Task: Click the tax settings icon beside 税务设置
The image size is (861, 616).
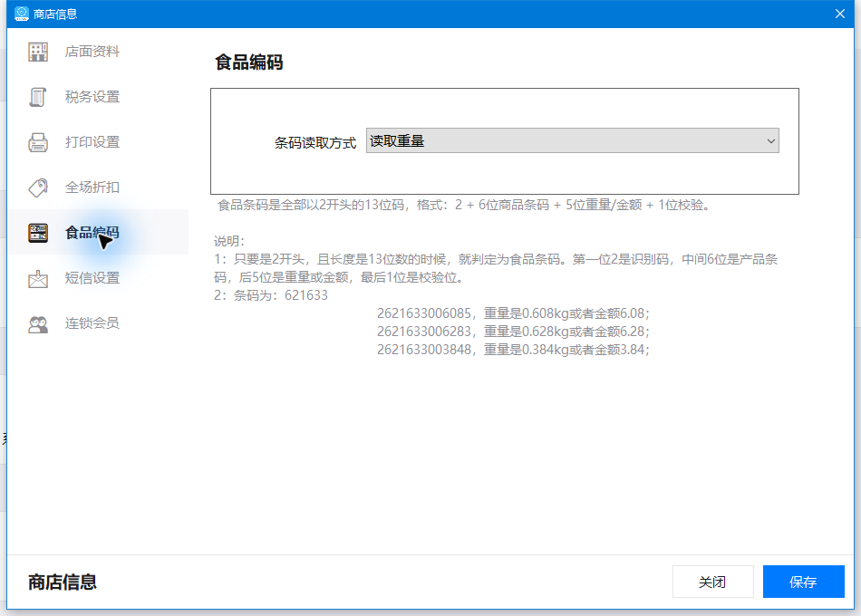Action: pos(38,97)
